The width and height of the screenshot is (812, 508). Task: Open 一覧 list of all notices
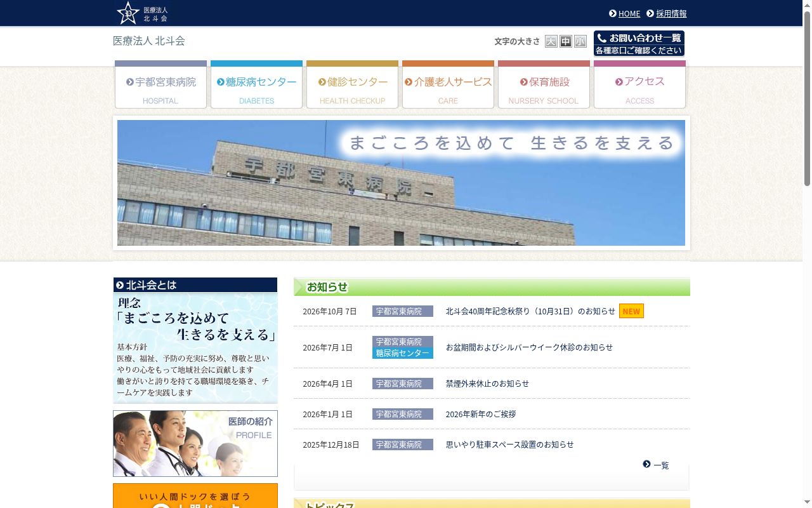point(661,465)
